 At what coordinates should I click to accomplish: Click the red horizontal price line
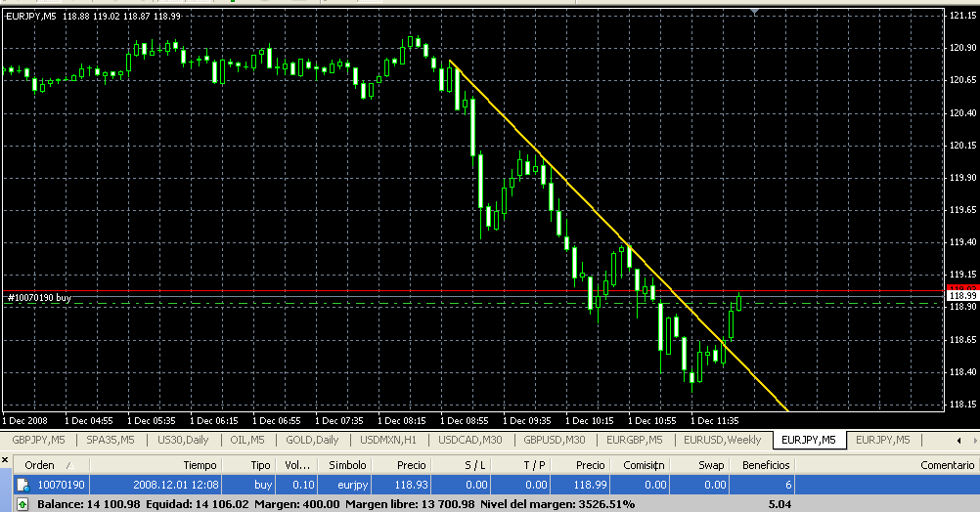(475, 291)
